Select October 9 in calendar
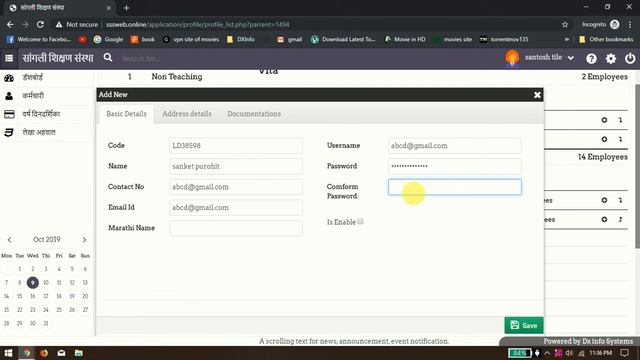Image resolution: width=640 pixels, height=360 pixels. click(x=33, y=282)
